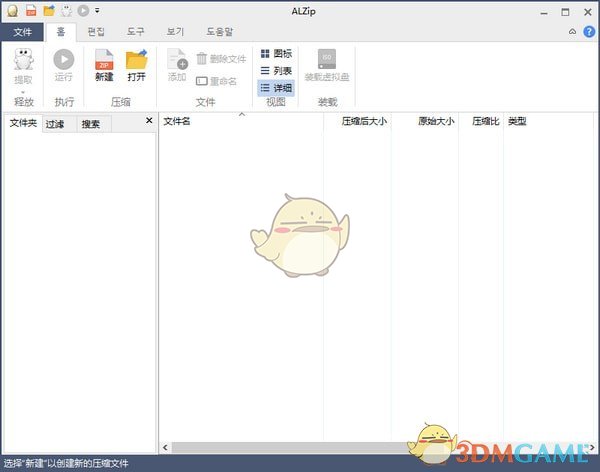Click the quick access Open folder icon

(x=49, y=11)
